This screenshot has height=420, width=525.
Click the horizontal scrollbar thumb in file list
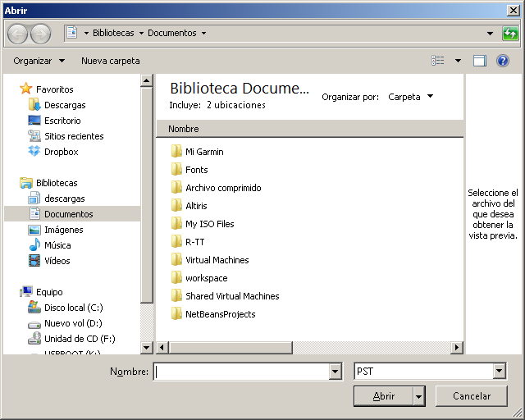(x=231, y=347)
